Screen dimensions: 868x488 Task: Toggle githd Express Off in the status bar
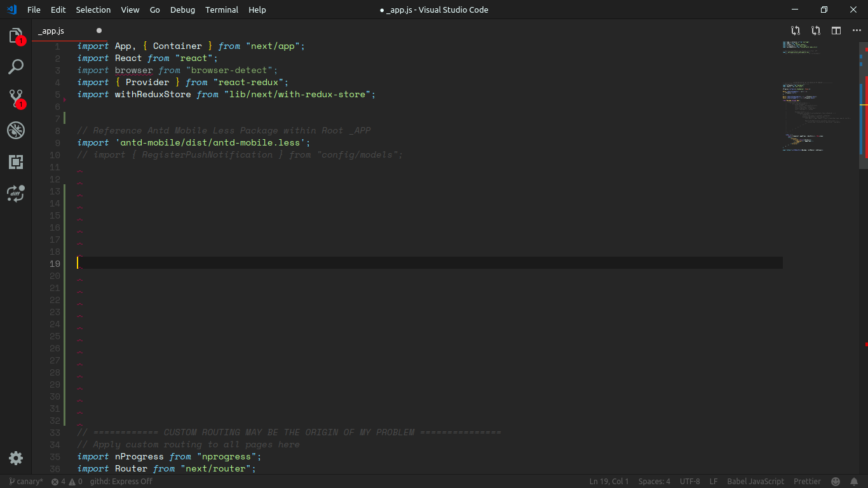(120, 481)
